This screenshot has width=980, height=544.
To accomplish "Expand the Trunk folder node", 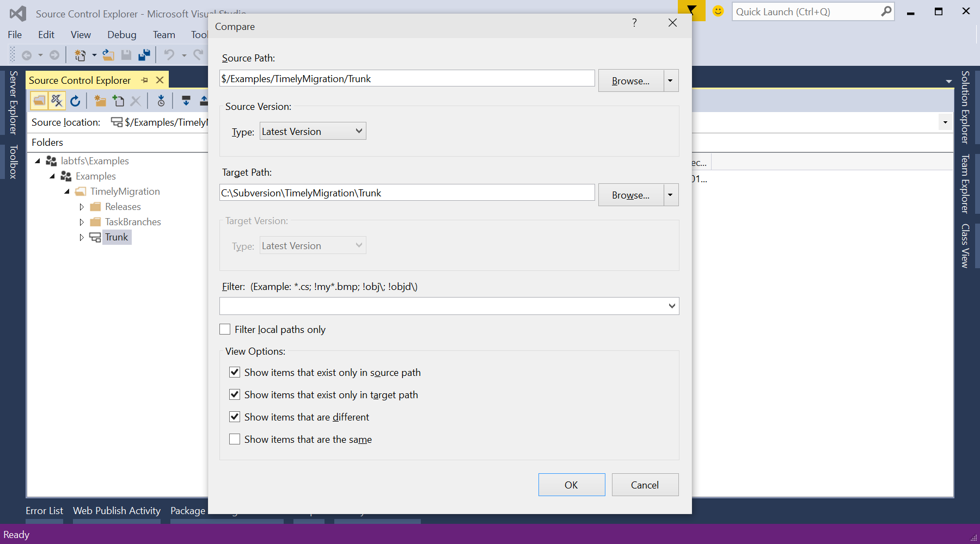I will tap(82, 237).
